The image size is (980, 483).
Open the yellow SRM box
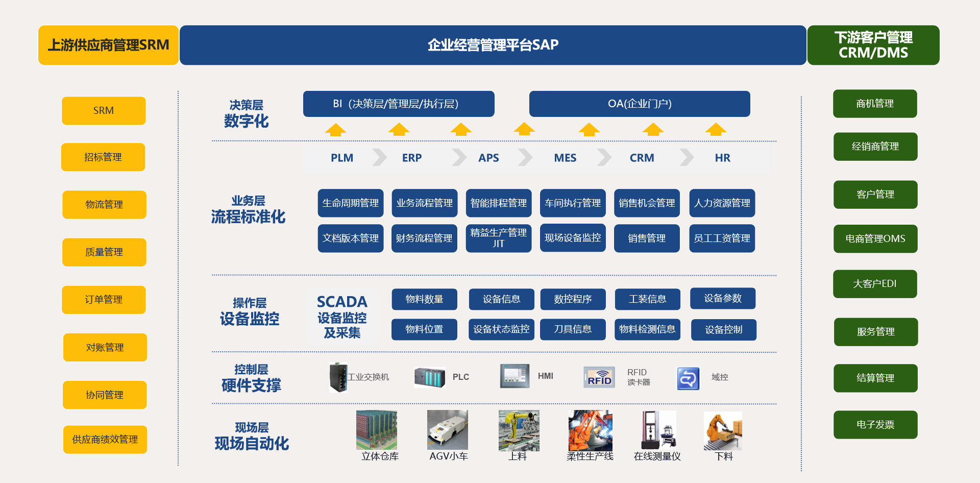pos(104,111)
